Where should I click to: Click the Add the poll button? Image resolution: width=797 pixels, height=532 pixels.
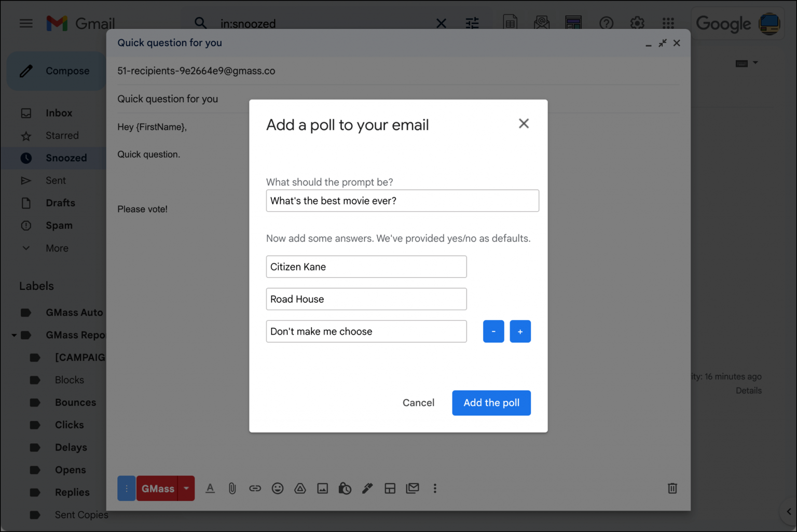coord(491,403)
